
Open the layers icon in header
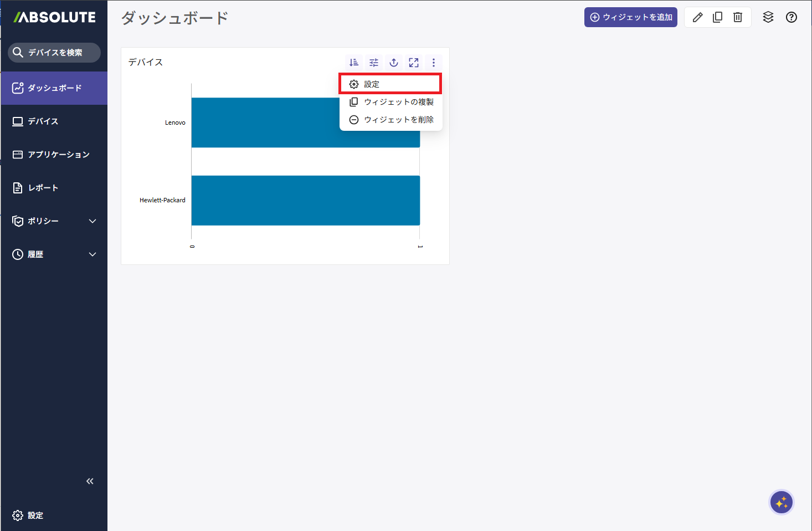pyautogui.click(x=768, y=17)
